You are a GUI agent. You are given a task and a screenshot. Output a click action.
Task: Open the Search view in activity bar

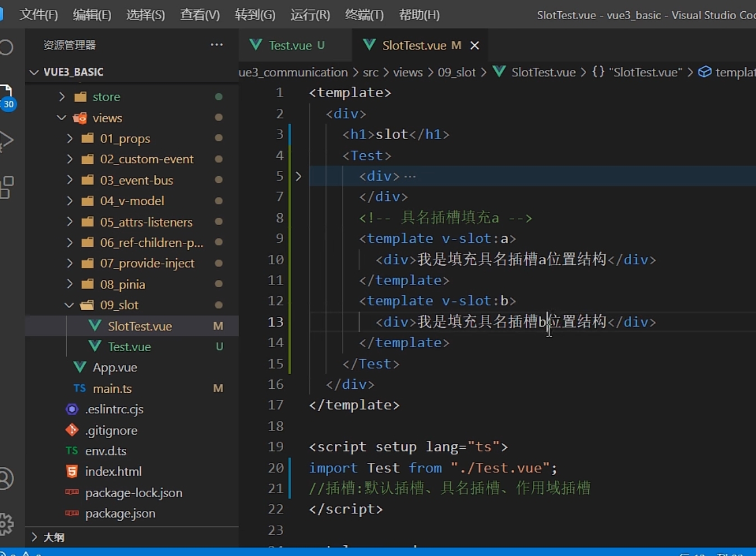[6, 47]
